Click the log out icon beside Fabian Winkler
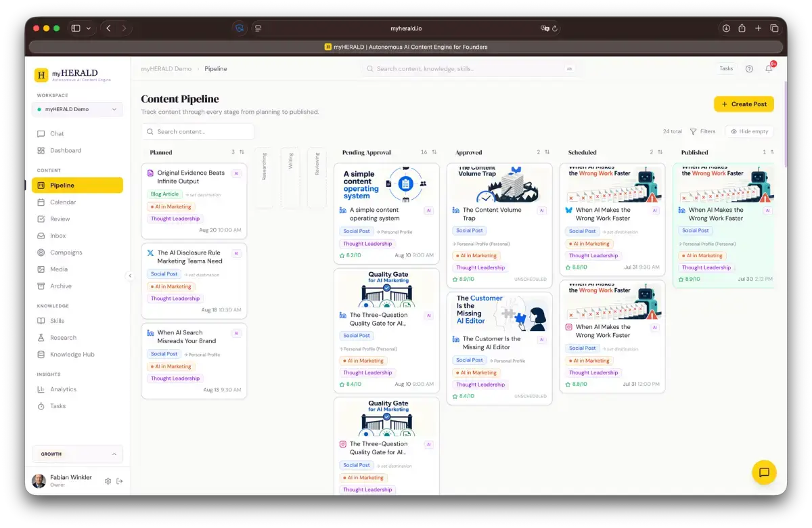812x528 pixels. pos(120,481)
